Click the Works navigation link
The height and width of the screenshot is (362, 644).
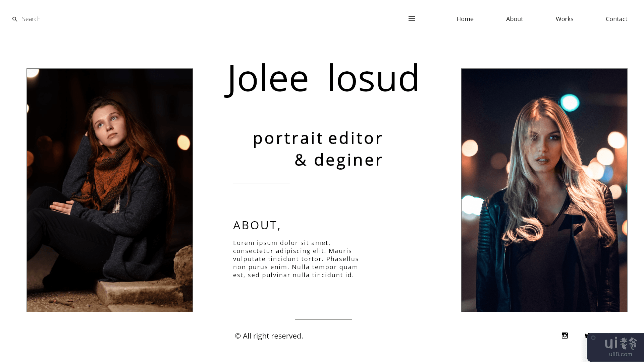tap(565, 18)
